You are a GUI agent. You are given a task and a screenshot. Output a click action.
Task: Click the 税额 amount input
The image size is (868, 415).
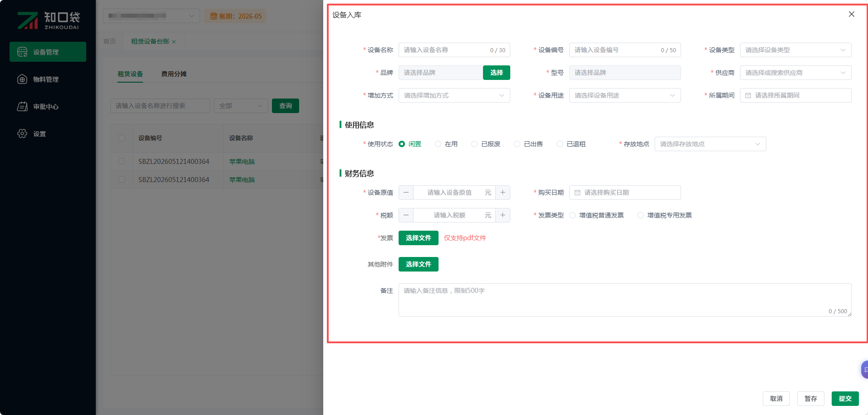(x=454, y=215)
